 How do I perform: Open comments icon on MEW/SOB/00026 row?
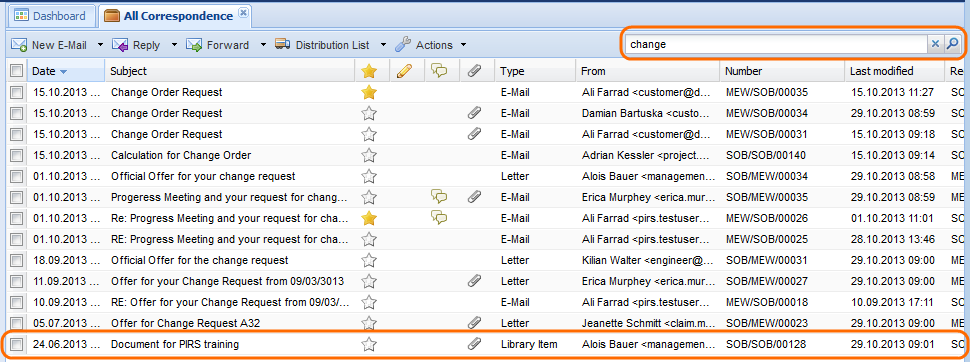click(x=439, y=218)
